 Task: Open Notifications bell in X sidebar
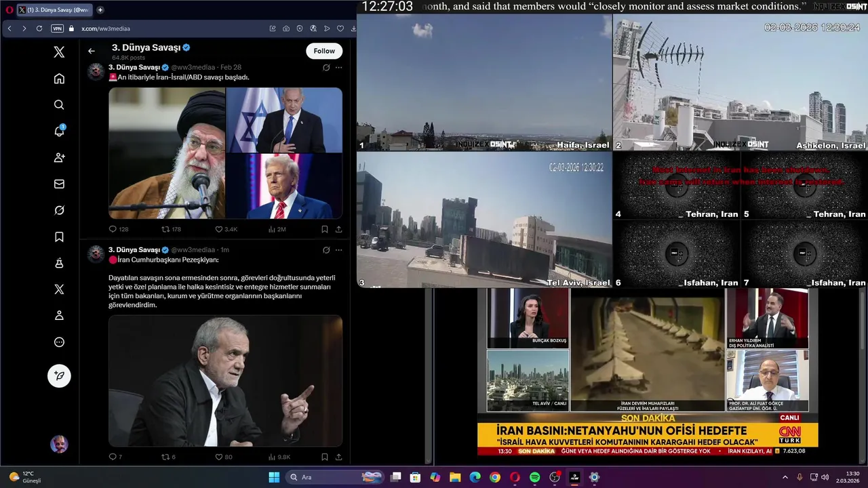pos(59,131)
